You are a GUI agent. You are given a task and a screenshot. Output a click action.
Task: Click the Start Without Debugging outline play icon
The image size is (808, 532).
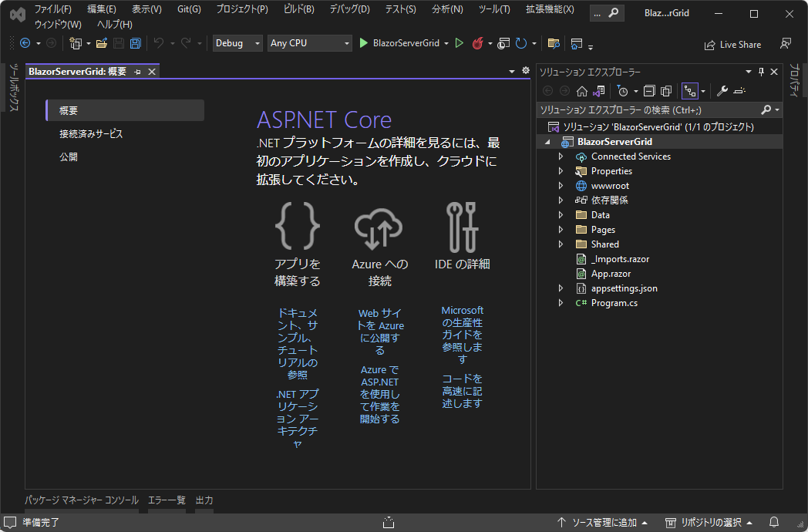460,43
